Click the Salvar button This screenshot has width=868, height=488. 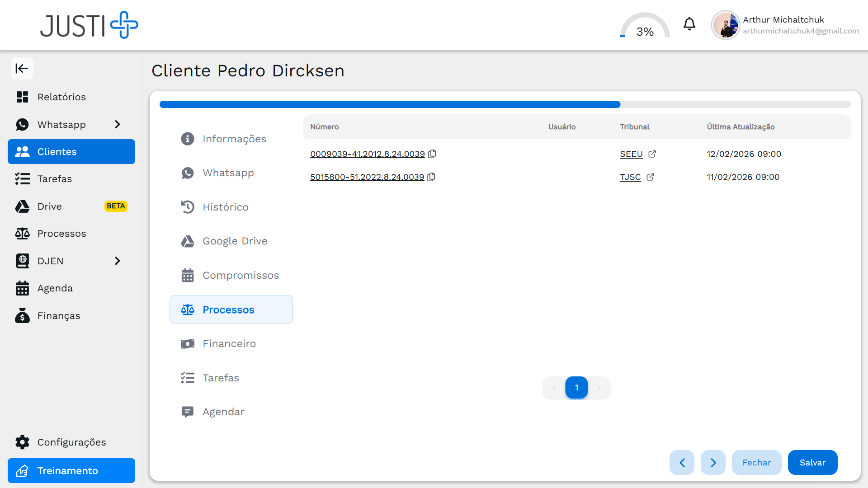click(x=812, y=462)
